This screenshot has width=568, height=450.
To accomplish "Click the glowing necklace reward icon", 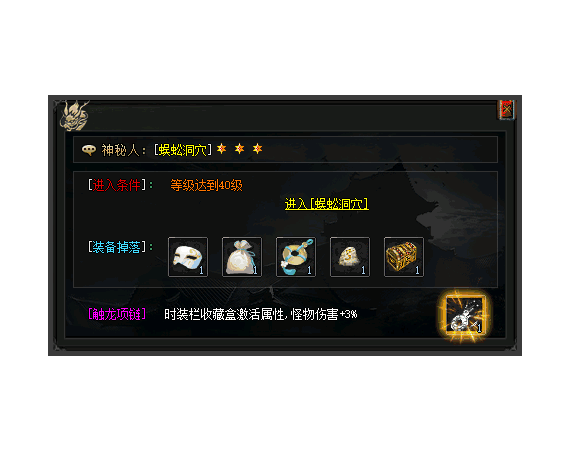I will tap(465, 315).
